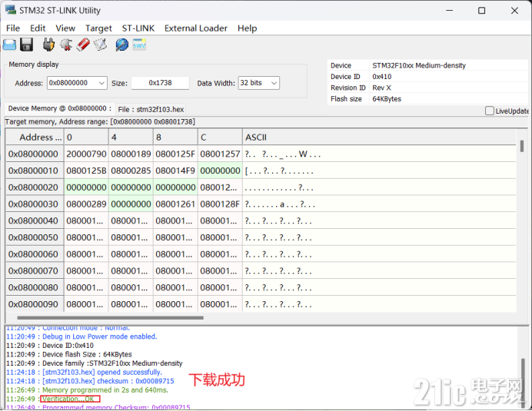This screenshot has width=532, height=411.
Task: Click the Flash size value 64KBytes
Action: point(387,99)
